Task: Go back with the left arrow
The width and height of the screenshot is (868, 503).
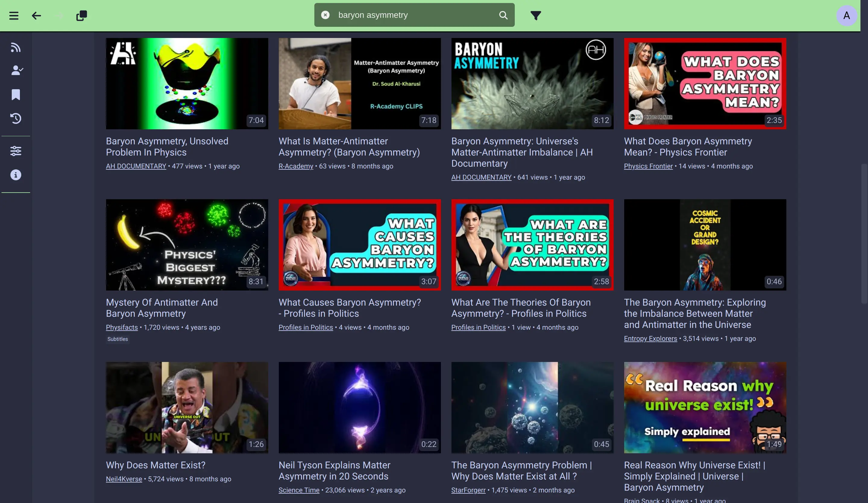Action: coord(36,15)
